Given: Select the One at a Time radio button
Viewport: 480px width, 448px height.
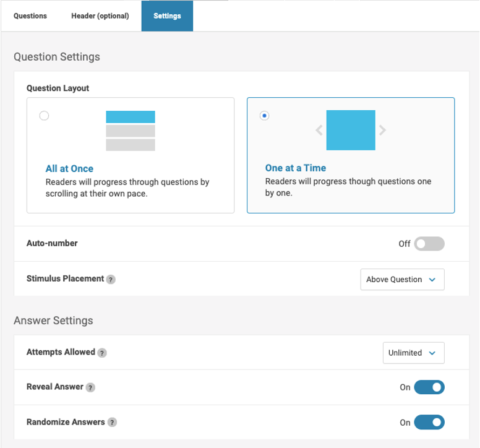Looking at the screenshot, I should [x=265, y=116].
